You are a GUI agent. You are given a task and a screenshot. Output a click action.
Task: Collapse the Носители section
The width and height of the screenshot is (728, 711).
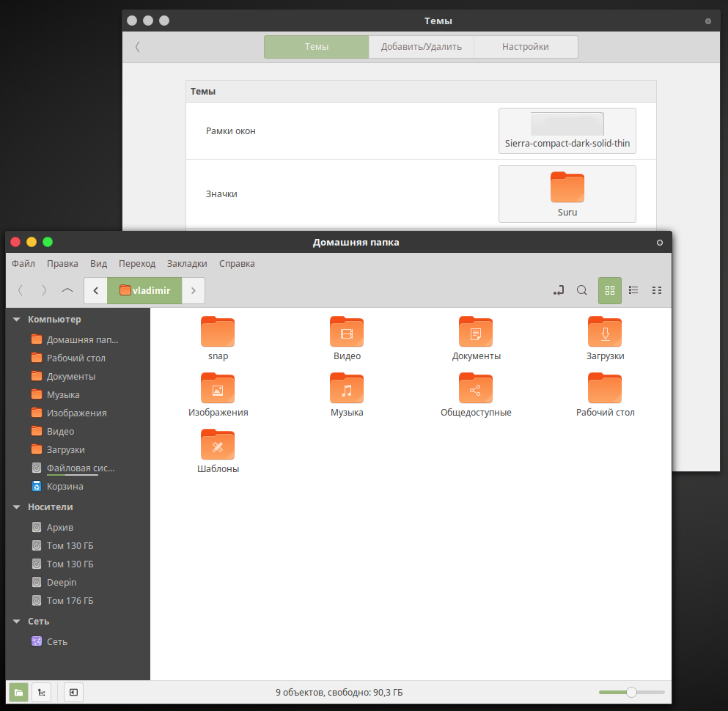tap(16, 506)
